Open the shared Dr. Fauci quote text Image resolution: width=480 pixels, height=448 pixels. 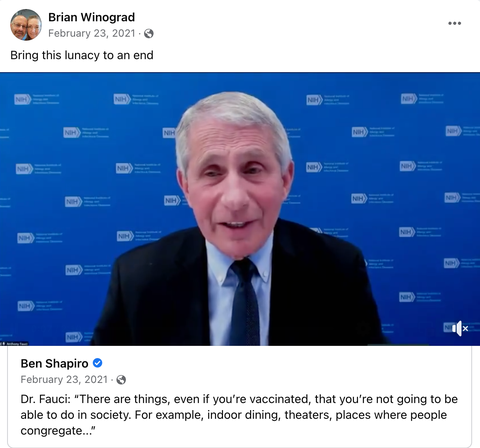coord(239,415)
